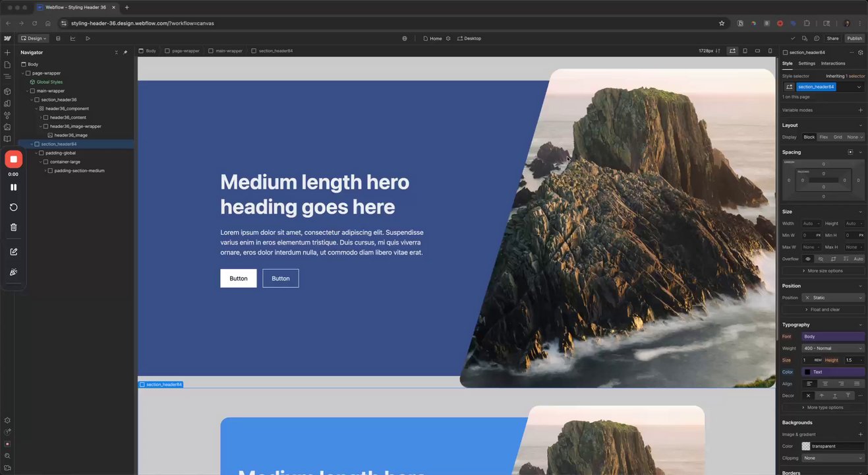The height and width of the screenshot is (475, 868).
Task: Expand padding-section-medium tree node
Action: pos(45,171)
